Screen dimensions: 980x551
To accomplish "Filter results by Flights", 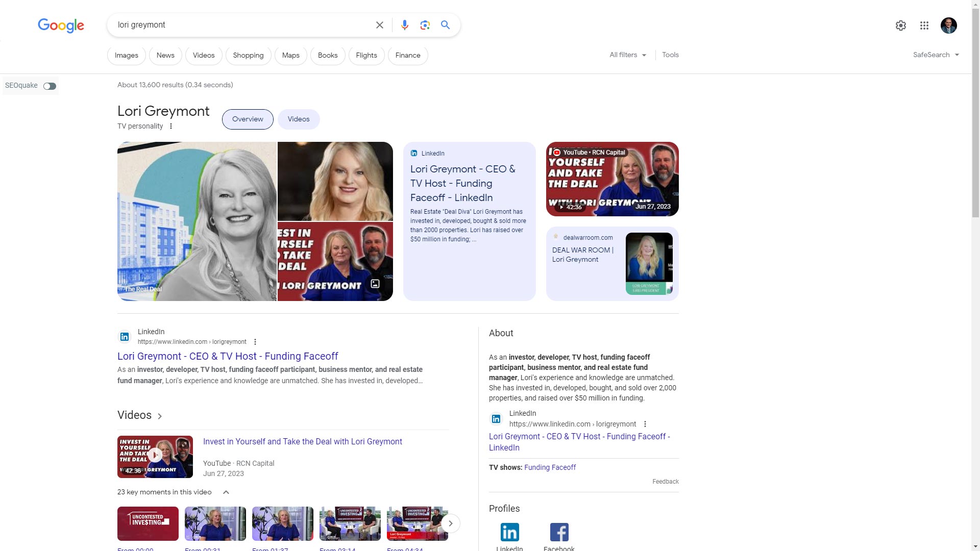I will (x=366, y=56).
